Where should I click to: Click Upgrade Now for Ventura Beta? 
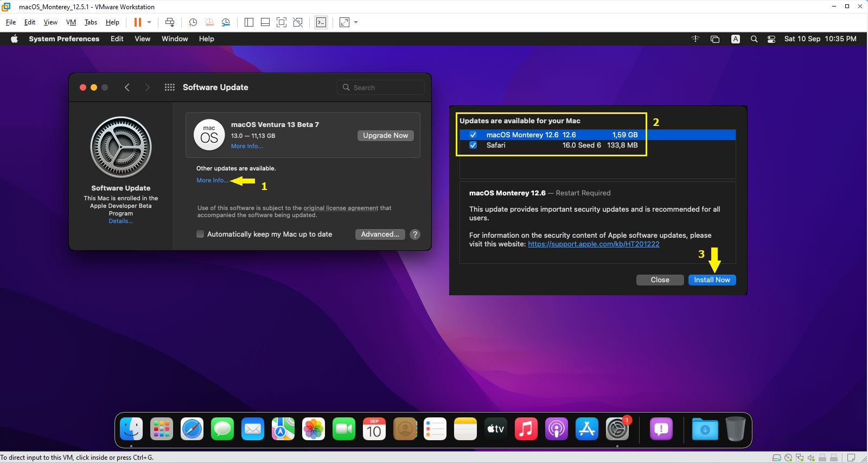[386, 136]
